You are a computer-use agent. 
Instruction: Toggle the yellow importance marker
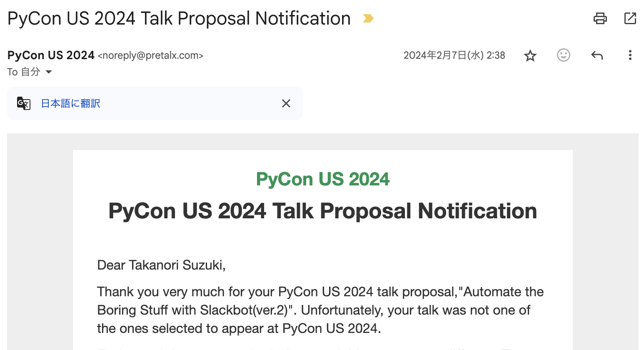coord(368,18)
